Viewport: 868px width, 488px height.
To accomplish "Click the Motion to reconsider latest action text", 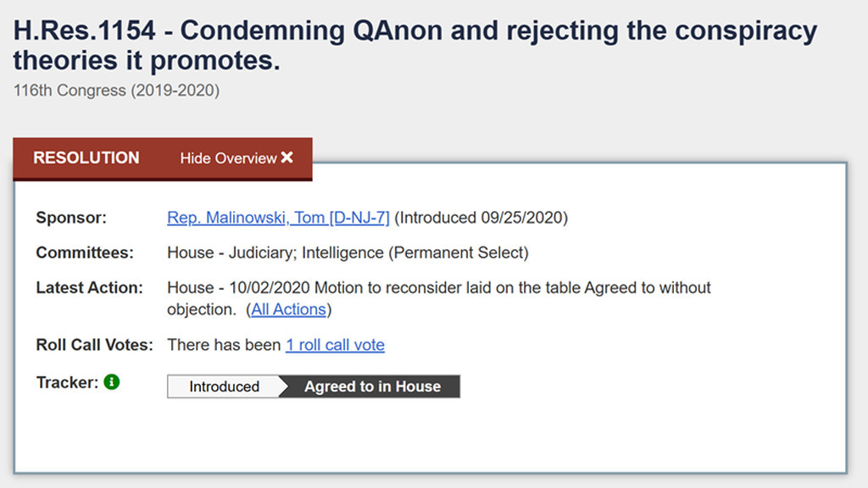I will 438,288.
